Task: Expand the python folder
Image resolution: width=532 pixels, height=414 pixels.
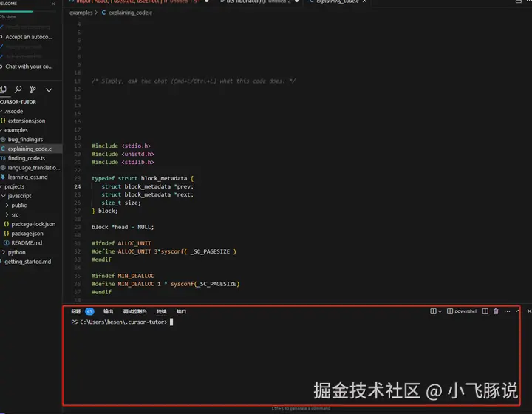Action: click(16, 252)
